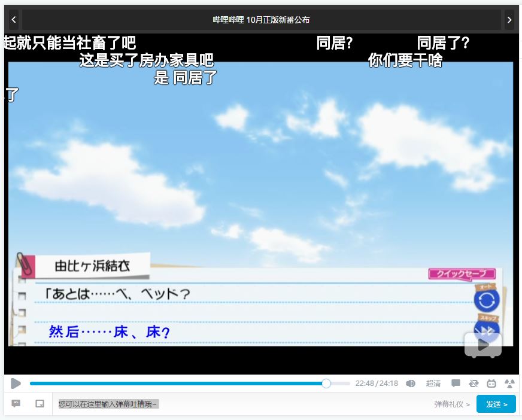522x420 pixels.
Task: Click the dialogue line 「あとは……べ、ベッド？
Action: click(117, 294)
